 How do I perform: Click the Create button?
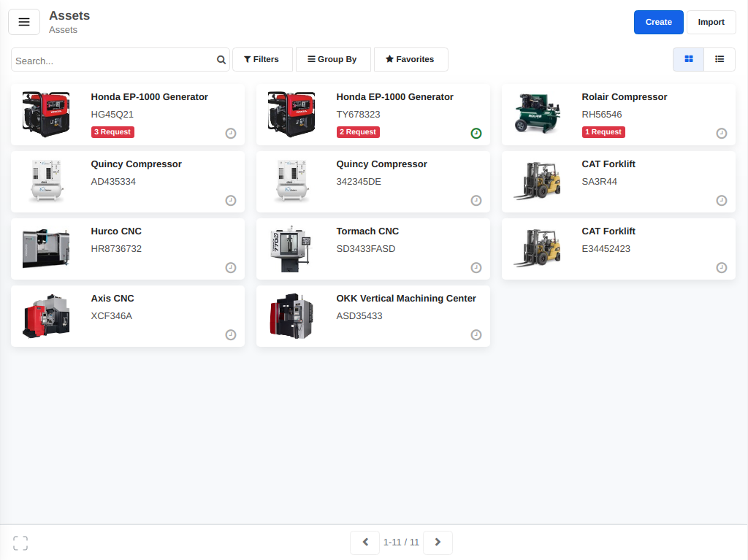pos(658,22)
